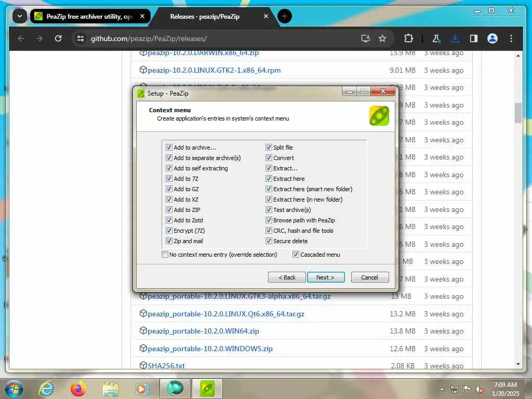Toggle the Add to Zstd checkbox
532x399 pixels.
tap(169, 220)
